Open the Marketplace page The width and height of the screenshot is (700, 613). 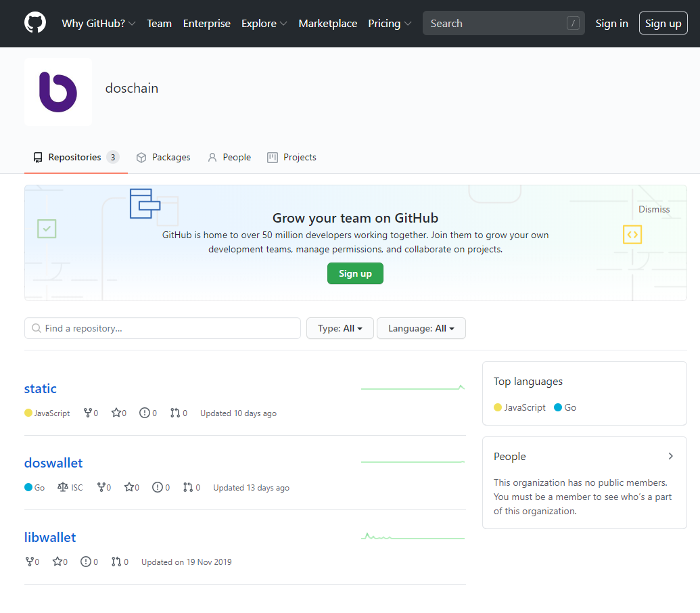coord(327,23)
